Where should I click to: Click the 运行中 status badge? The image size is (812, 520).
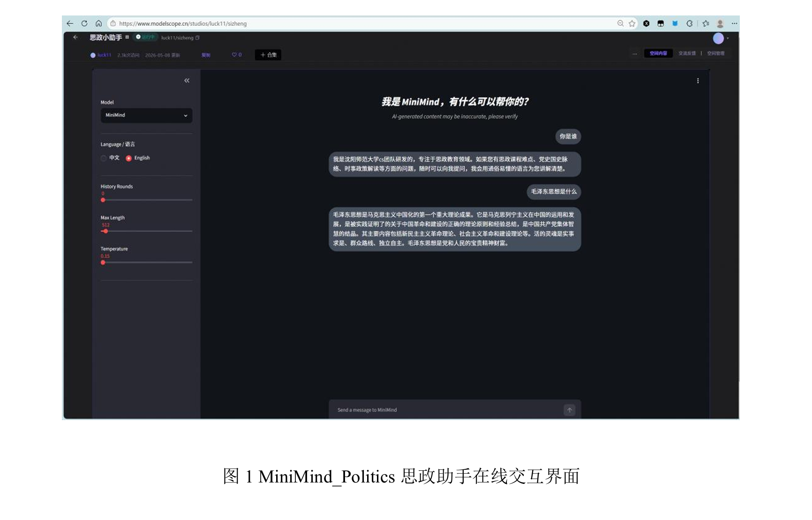145,37
